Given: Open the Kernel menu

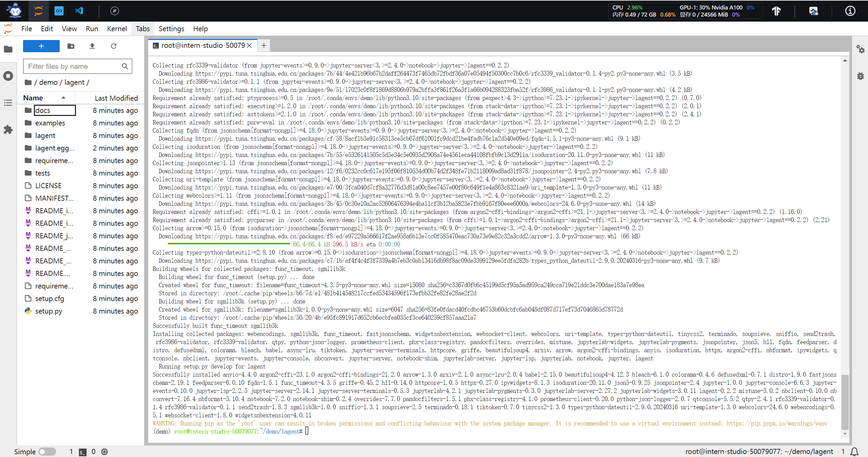Looking at the screenshot, I should (117, 29).
